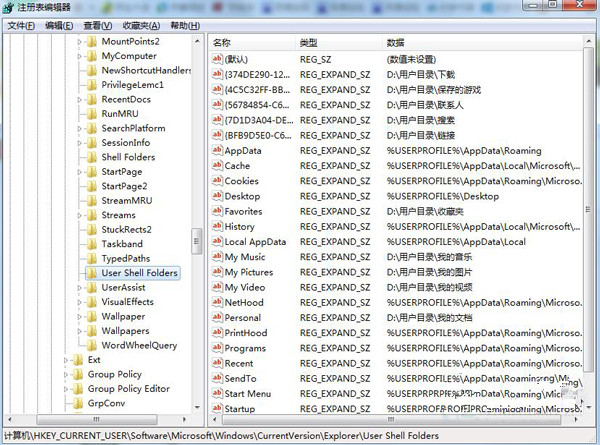Click the string icon beside AppData value

click(217, 150)
